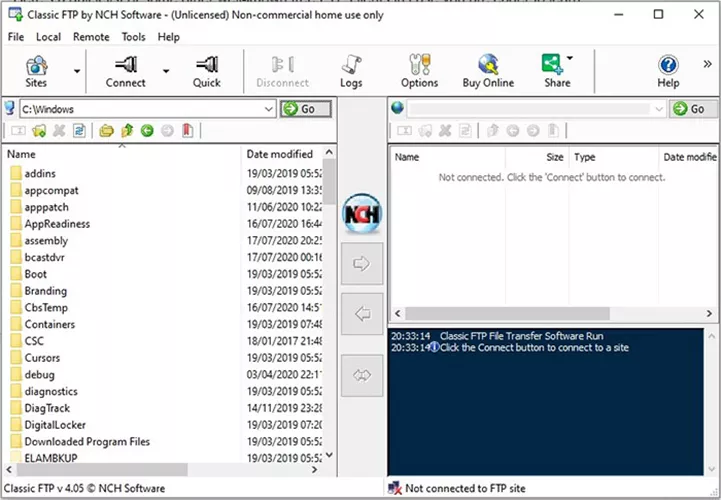Click the globe icon beside remote path
721x500 pixels.
click(x=397, y=108)
